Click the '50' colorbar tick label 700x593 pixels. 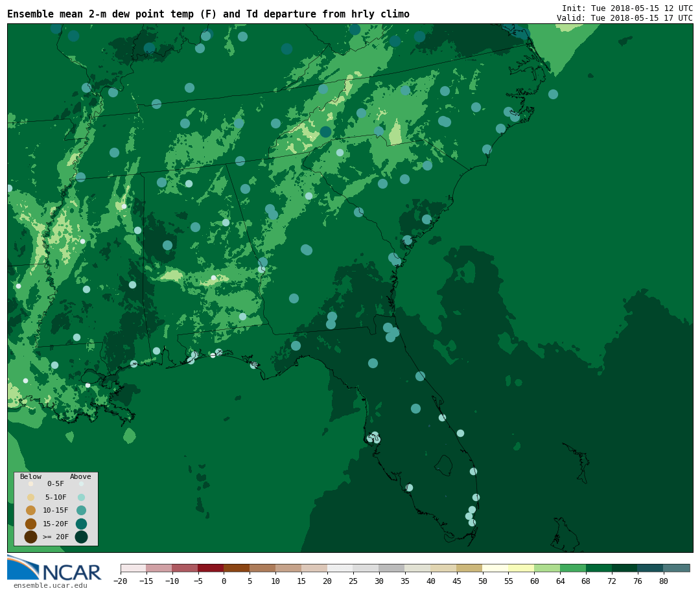pos(483,581)
